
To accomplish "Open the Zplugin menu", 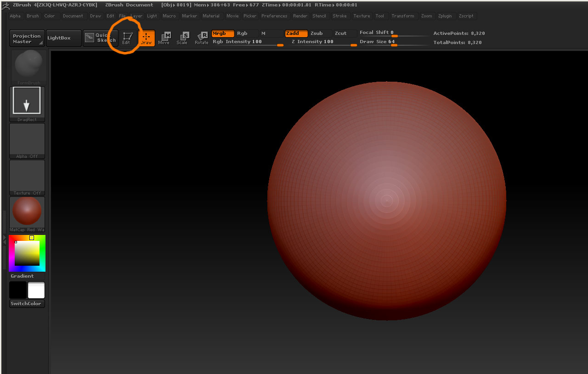I will pyautogui.click(x=445, y=16).
